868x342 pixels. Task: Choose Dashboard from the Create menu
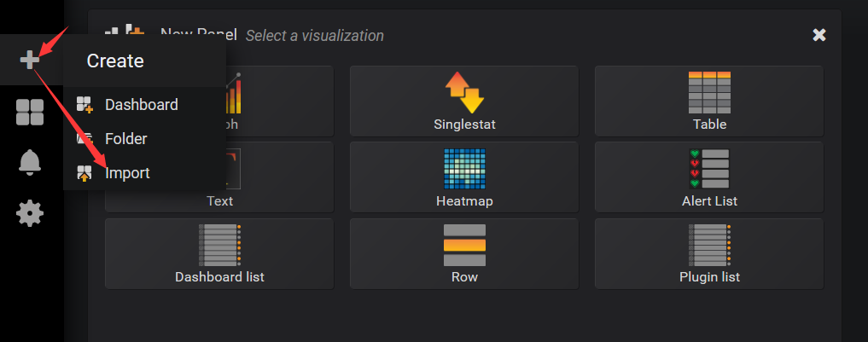(x=141, y=105)
